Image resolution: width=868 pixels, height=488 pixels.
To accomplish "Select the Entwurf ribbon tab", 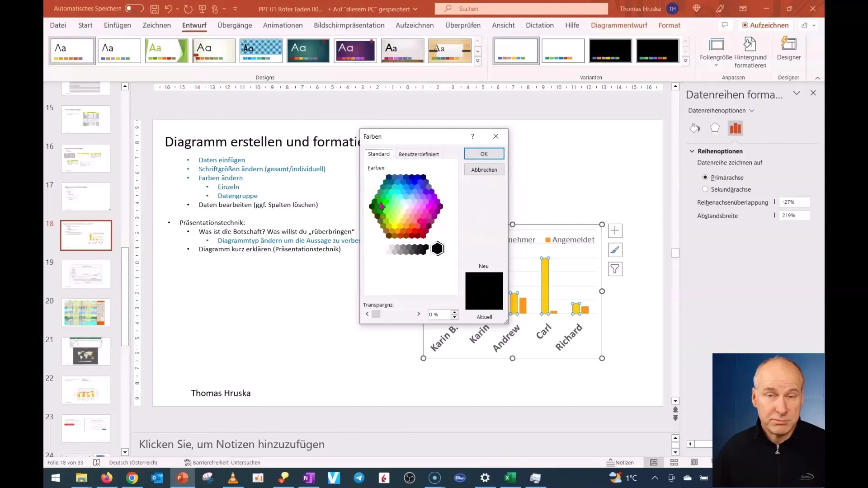I will (x=194, y=25).
